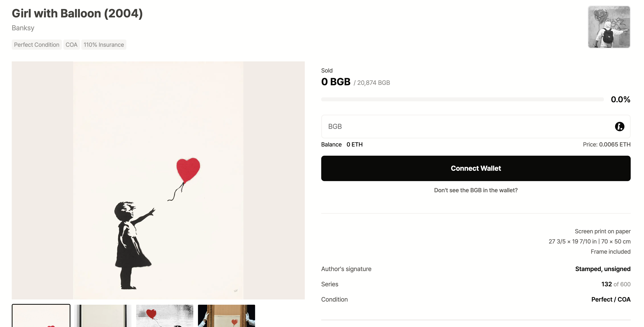
Task: Click the Perfect Condition tag
Action: click(37, 45)
